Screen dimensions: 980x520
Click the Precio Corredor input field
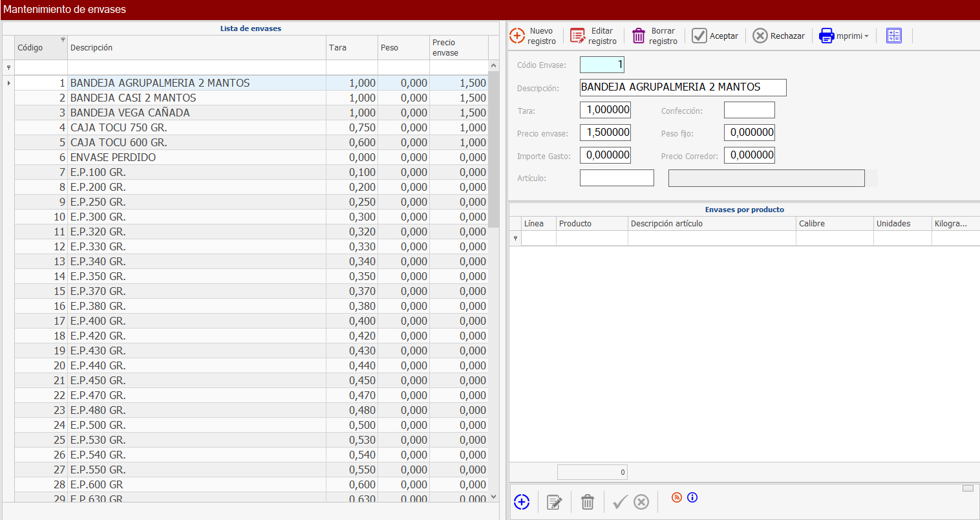coord(749,155)
